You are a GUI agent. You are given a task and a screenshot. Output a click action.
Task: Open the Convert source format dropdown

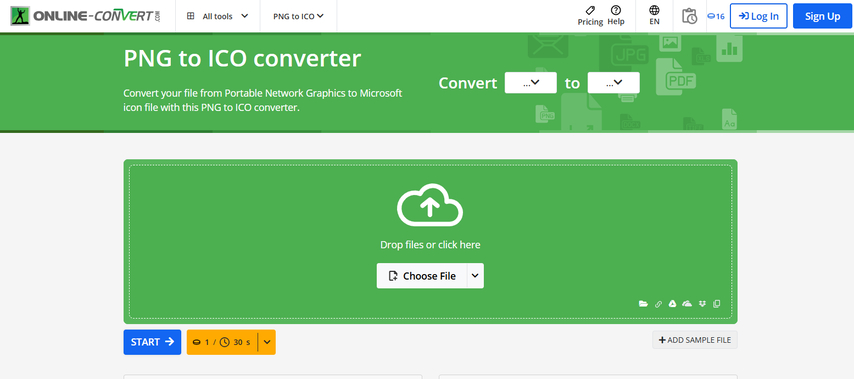click(530, 83)
